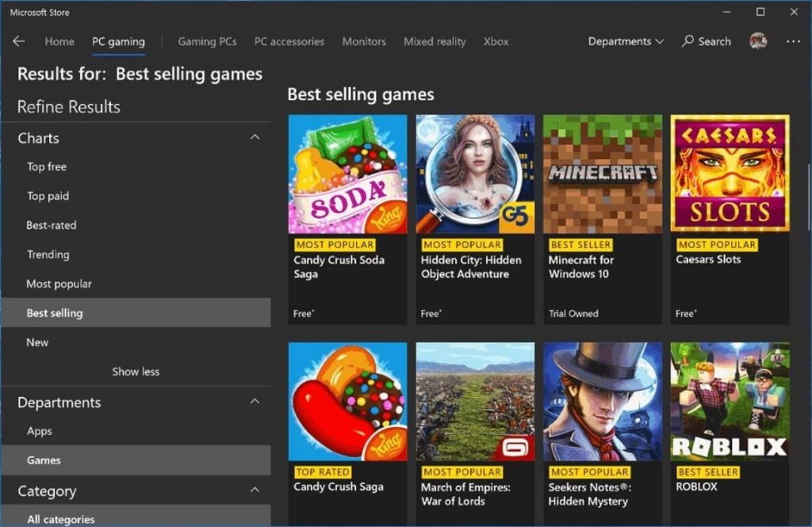
Task: Click Show less under Charts
Action: click(x=136, y=372)
